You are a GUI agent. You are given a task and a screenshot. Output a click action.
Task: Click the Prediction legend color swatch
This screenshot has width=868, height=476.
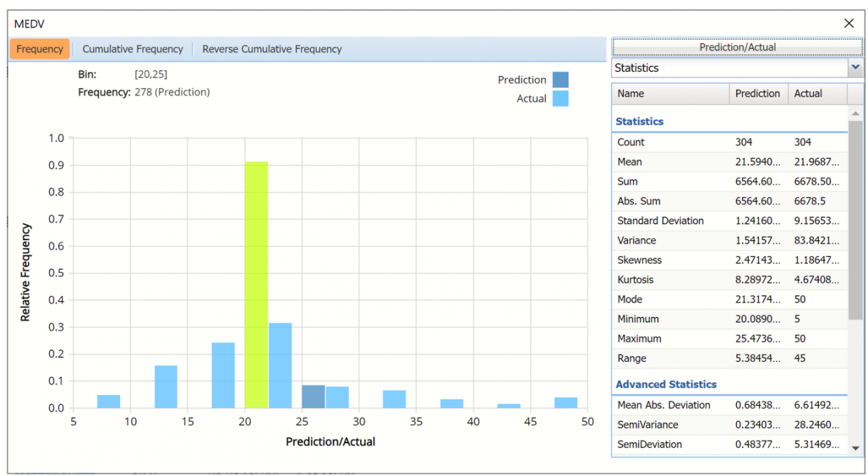pos(560,80)
